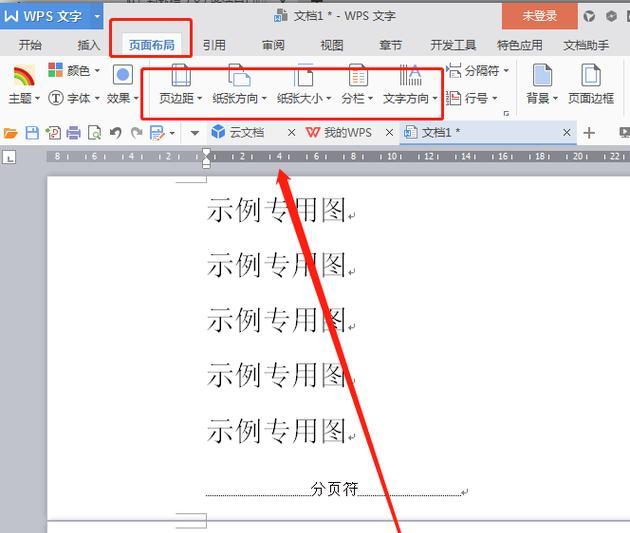This screenshot has width=630, height=533.
Task: Click the format painter style icon
Action: [157, 133]
